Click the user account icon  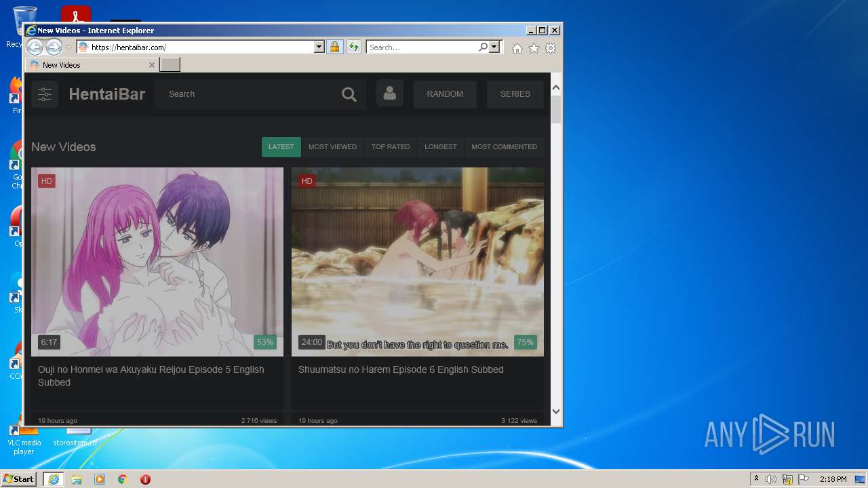389,94
